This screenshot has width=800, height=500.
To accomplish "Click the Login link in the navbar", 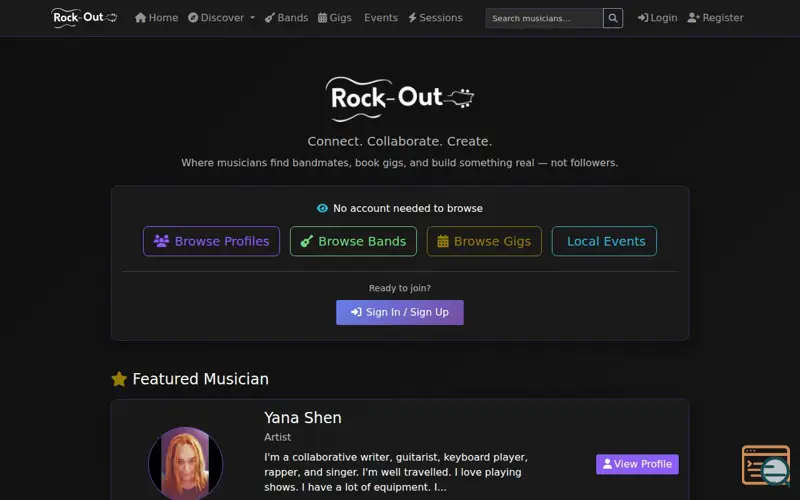I will click(x=658, y=18).
